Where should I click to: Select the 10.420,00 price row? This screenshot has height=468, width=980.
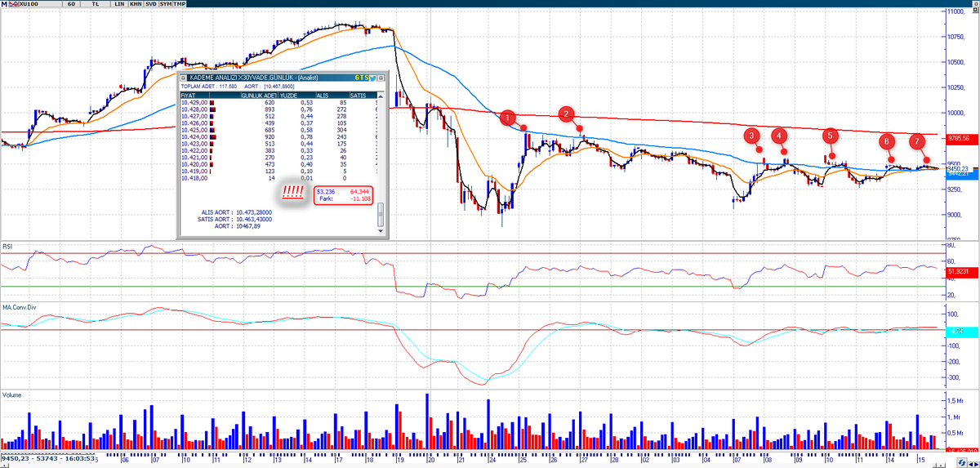pos(278,164)
